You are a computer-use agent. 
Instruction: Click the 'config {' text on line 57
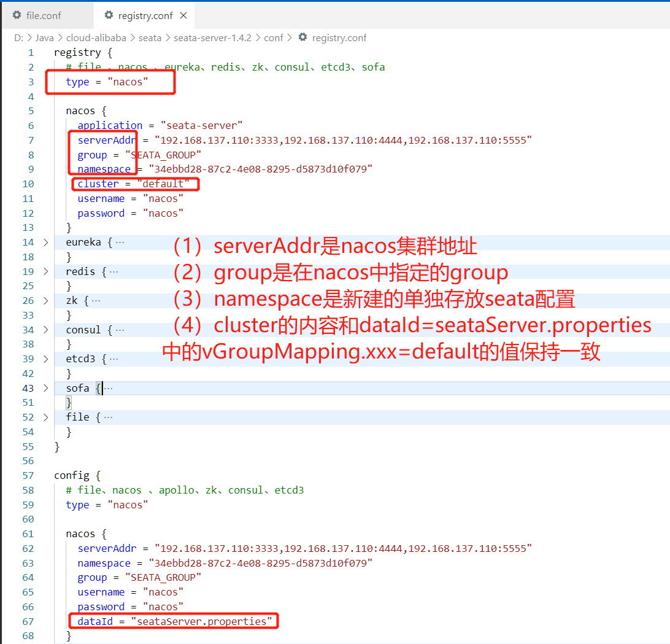[77, 476]
